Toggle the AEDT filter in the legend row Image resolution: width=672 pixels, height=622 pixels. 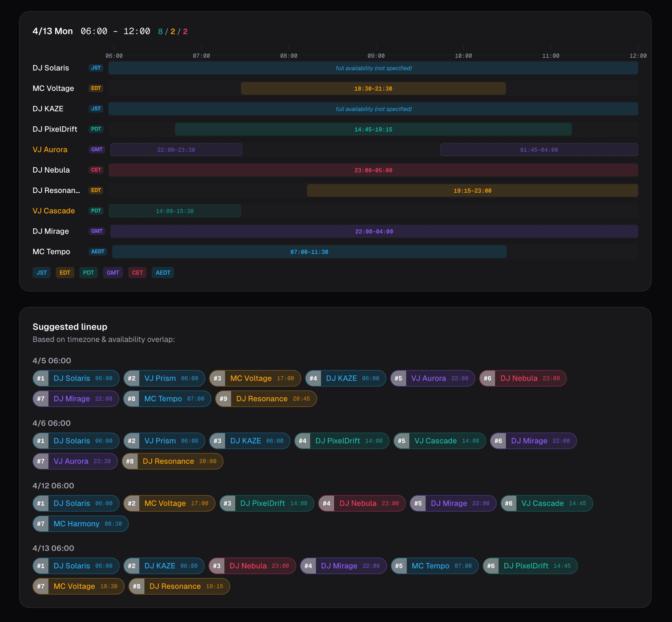pos(163,273)
